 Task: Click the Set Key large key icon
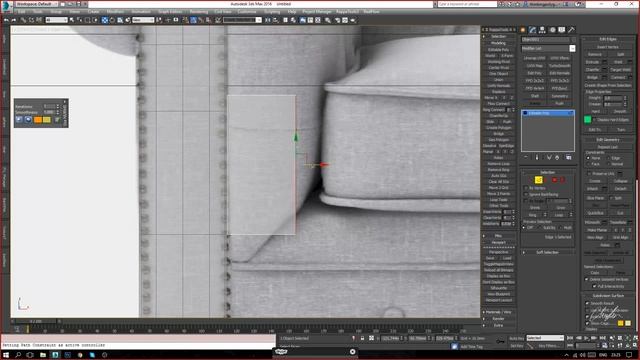pyautogui.click(x=500, y=342)
